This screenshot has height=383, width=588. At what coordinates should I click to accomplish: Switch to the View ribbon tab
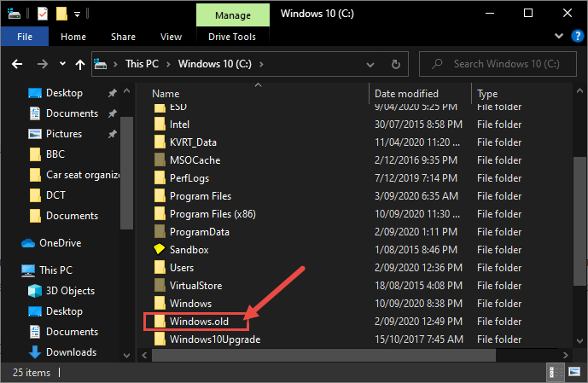(x=171, y=37)
